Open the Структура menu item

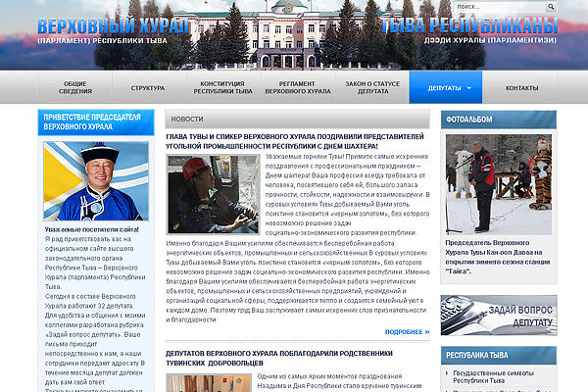click(x=148, y=88)
